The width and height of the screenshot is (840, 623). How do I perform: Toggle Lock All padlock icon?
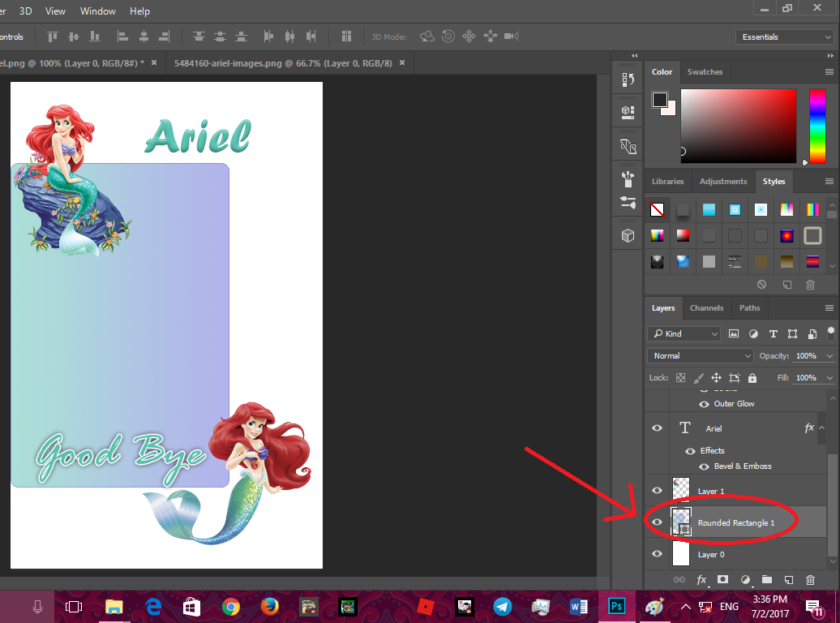click(752, 378)
